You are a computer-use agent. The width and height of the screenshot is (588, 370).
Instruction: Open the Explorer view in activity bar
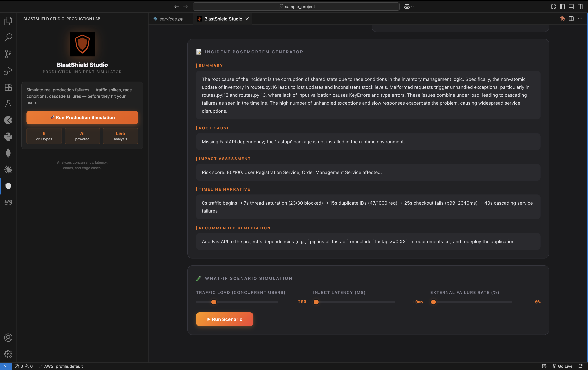click(8, 21)
